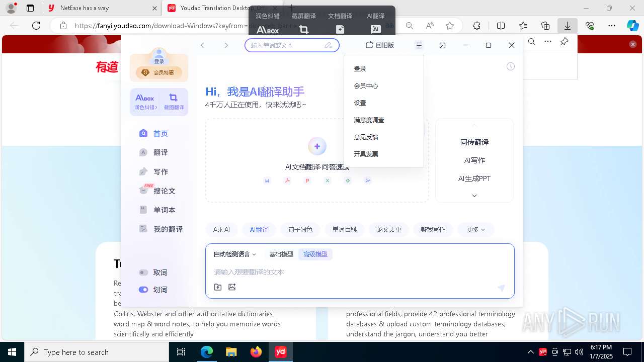Viewport: 644px width, 362px height.
Task: Navigate back with left arrow
Action: [x=202, y=45]
